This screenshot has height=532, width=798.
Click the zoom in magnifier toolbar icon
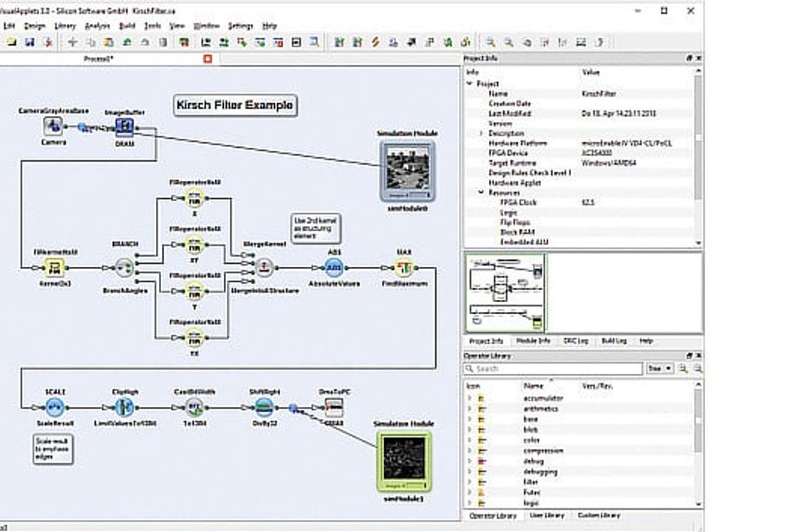click(491, 43)
